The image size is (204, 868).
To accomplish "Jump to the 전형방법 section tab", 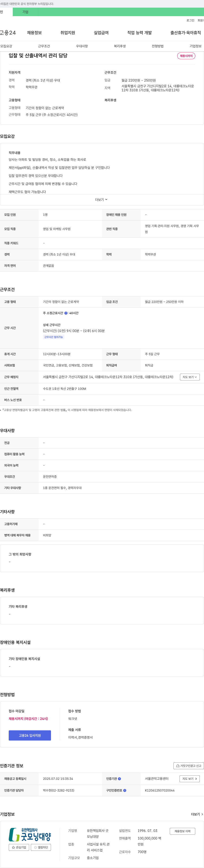I will pyautogui.click(x=157, y=46).
